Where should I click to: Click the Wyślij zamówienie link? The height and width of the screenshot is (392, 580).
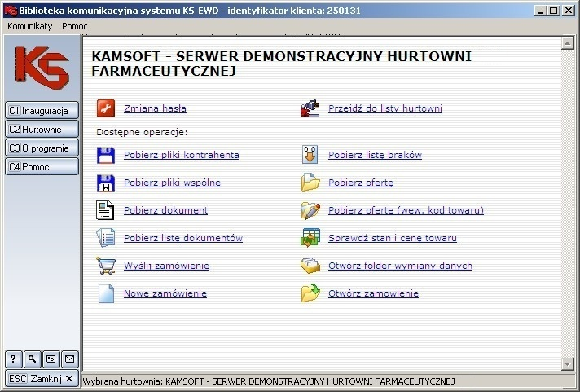click(166, 266)
